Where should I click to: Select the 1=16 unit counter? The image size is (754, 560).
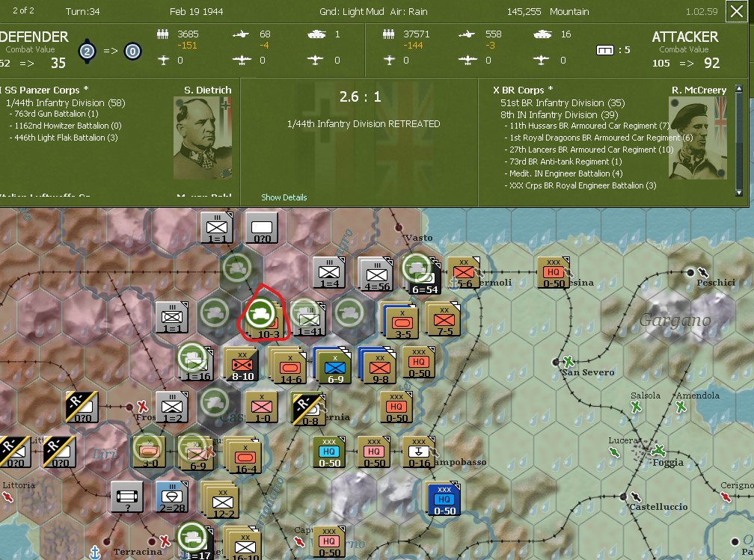tap(196, 364)
